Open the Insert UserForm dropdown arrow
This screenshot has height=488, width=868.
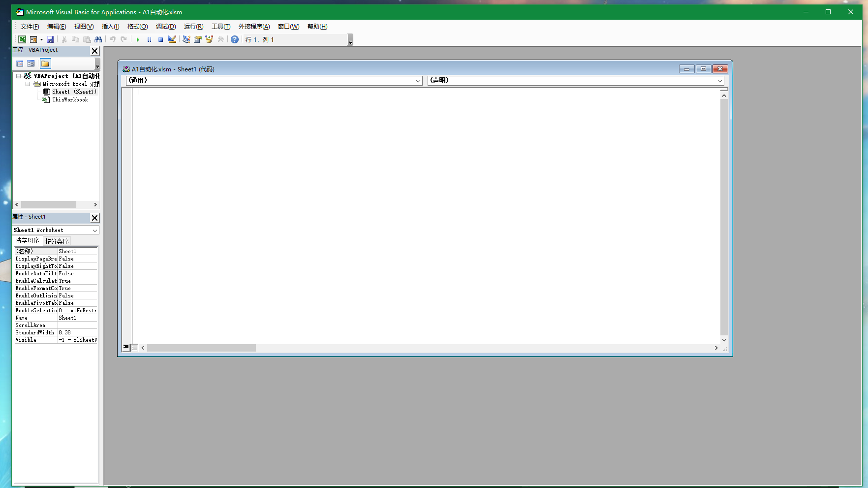(41, 39)
